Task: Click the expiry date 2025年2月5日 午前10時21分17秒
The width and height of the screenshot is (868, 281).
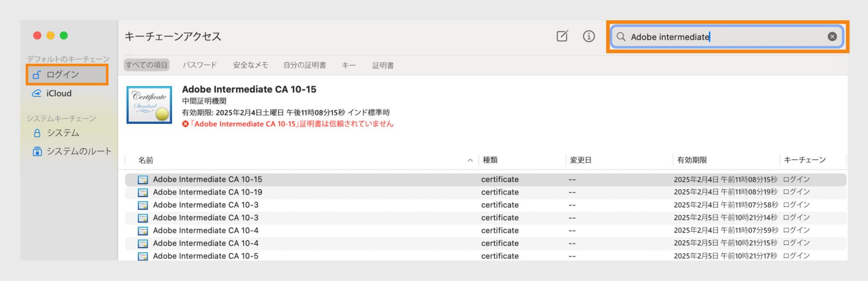Action: click(726, 256)
